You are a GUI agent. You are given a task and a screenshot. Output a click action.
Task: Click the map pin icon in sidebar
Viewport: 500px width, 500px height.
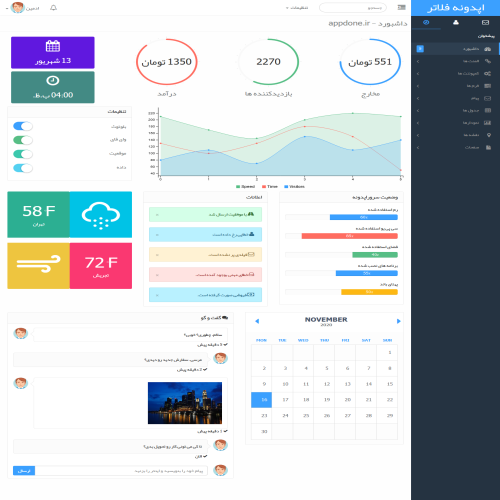click(489, 135)
